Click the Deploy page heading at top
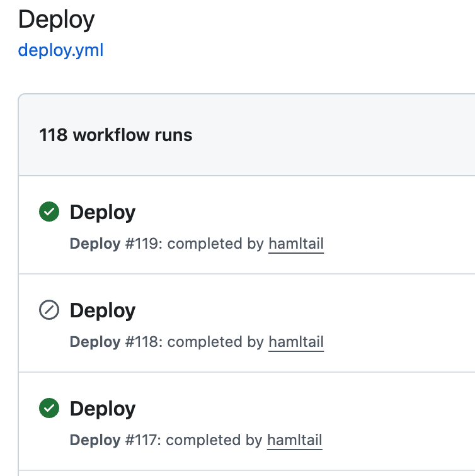Screen dimensions: 475x476 [56, 20]
